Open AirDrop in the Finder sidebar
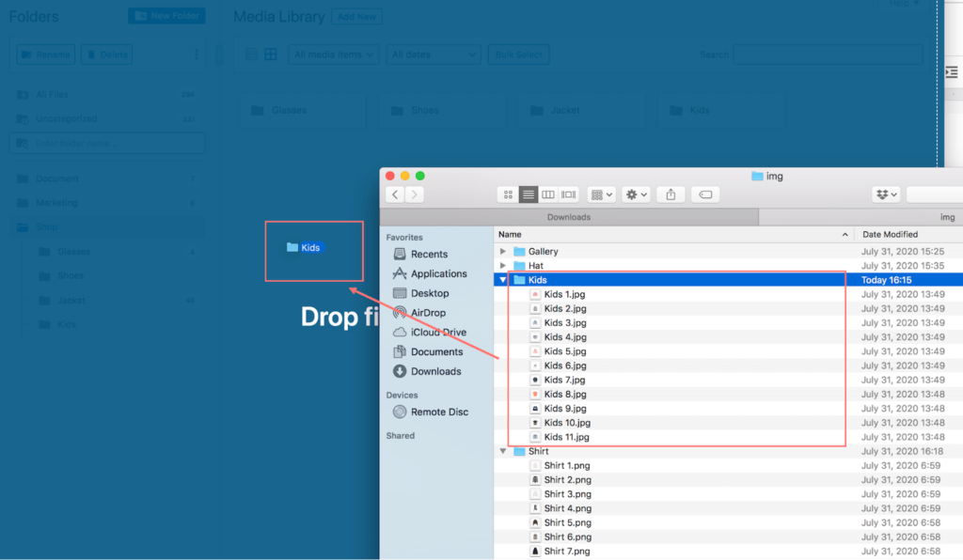Image resolution: width=963 pixels, height=560 pixels. 428,313
